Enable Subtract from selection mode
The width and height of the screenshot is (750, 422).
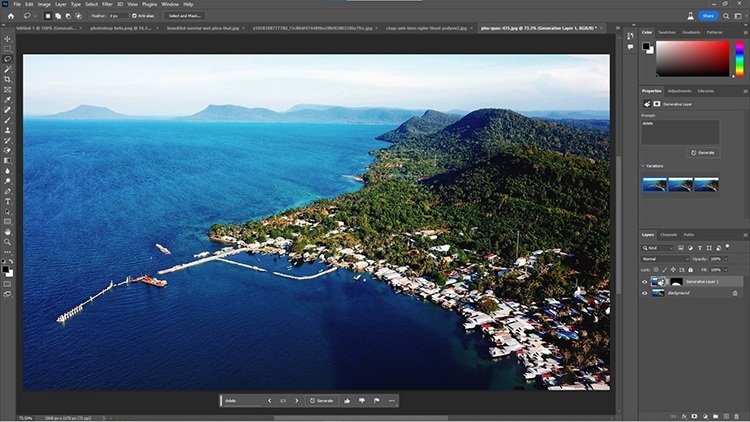click(x=68, y=16)
